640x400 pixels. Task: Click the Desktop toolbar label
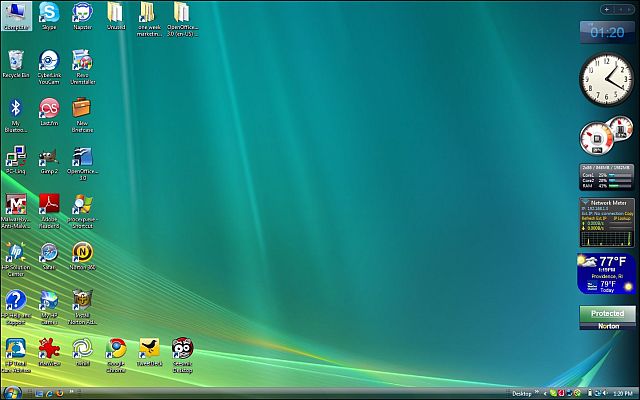(522, 394)
